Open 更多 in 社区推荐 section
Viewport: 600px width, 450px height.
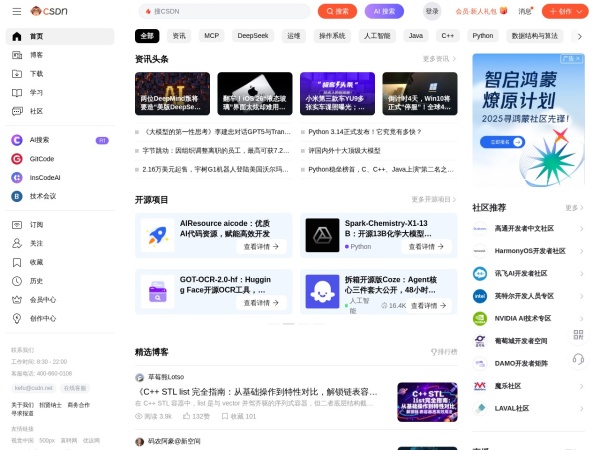click(x=574, y=208)
